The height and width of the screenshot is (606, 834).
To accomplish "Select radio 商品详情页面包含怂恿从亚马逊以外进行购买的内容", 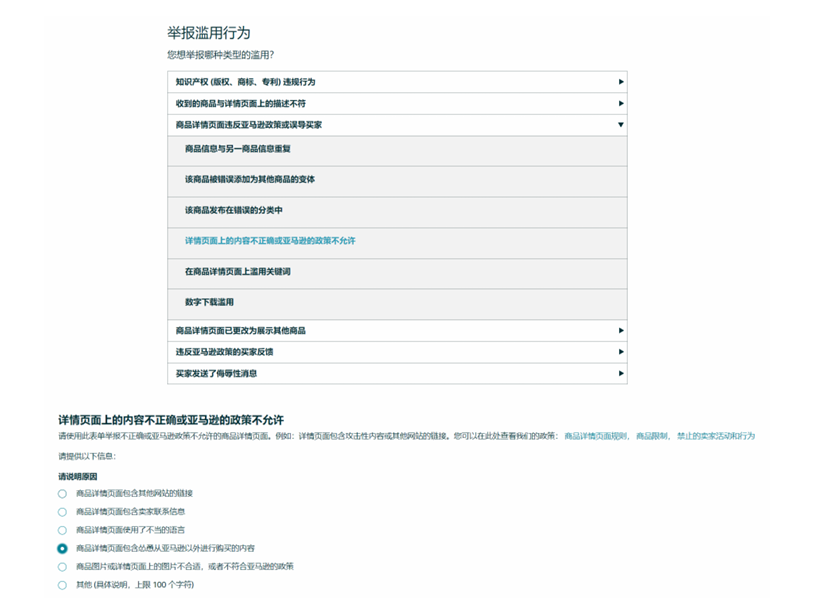I will coord(62,549).
